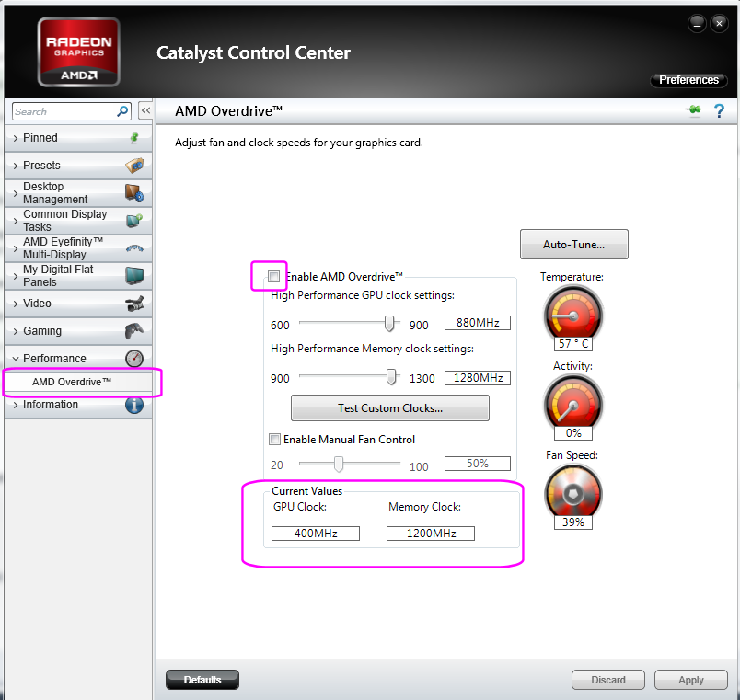Click the green pin icon next to Pinned

tap(134, 138)
